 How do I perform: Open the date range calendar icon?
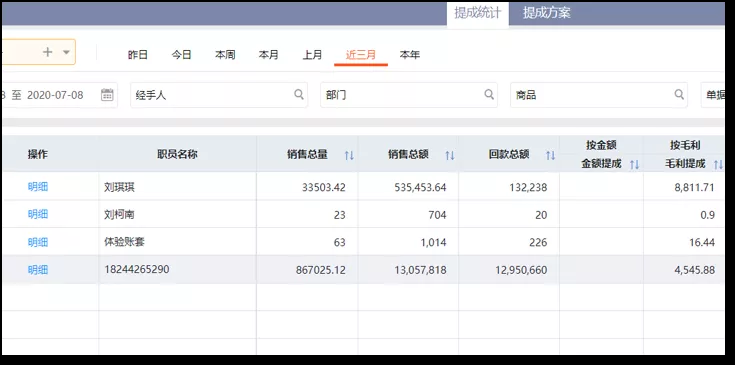click(107, 95)
